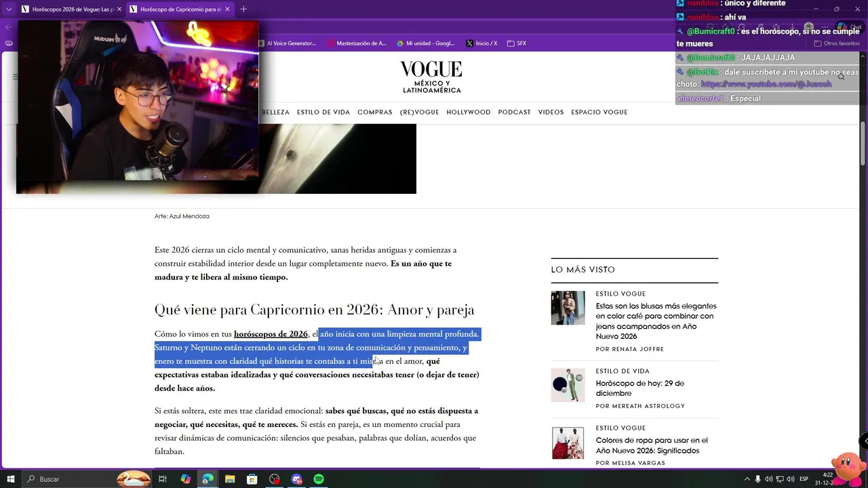
Task: Open the Compras menu section
Action: pyautogui.click(x=375, y=113)
